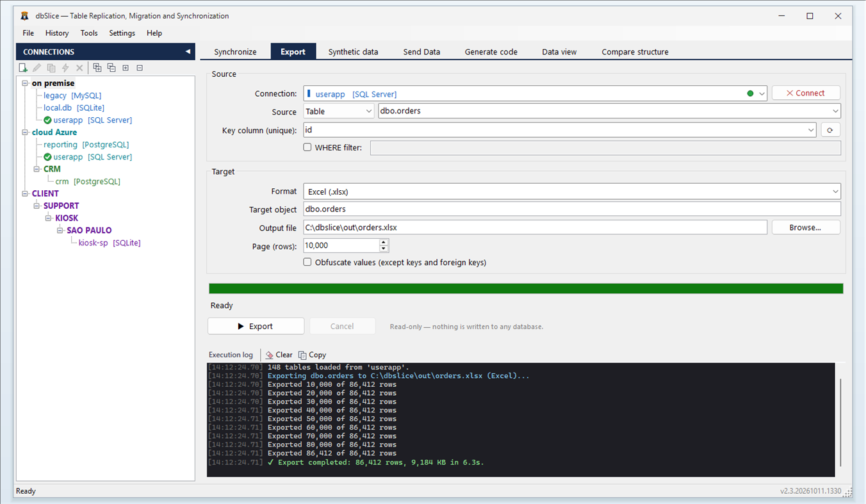866x504 pixels.
Task: Click the Output file path field
Action: click(x=535, y=227)
